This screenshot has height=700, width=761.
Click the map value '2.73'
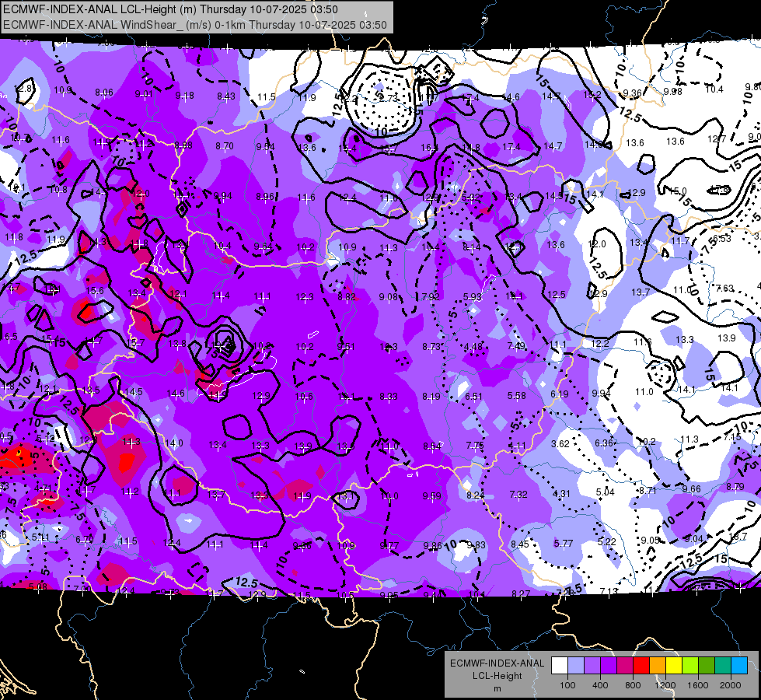click(x=387, y=98)
